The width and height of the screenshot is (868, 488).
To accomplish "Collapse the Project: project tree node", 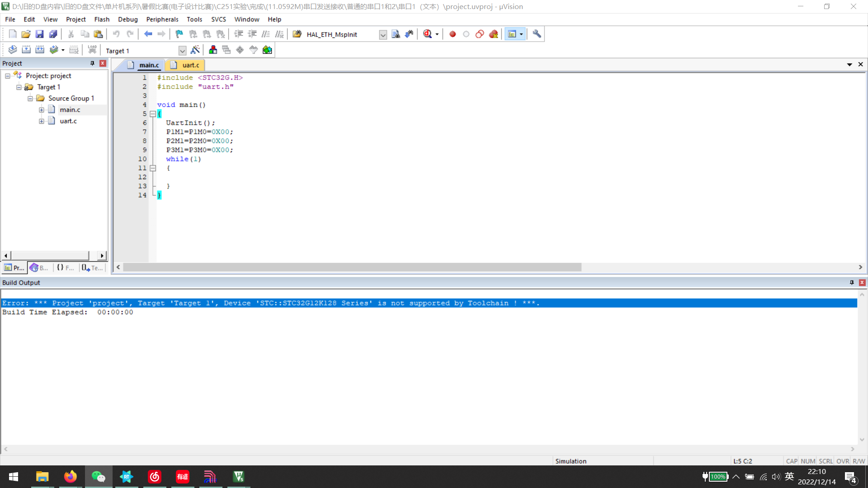I will point(8,76).
